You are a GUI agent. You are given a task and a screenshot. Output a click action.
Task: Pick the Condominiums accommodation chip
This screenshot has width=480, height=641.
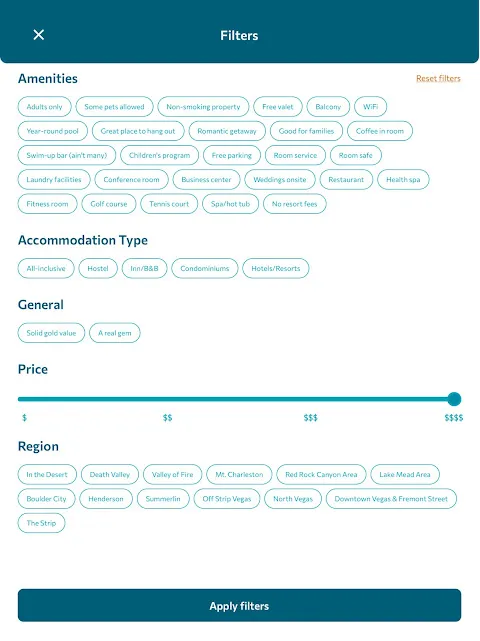click(x=205, y=269)
